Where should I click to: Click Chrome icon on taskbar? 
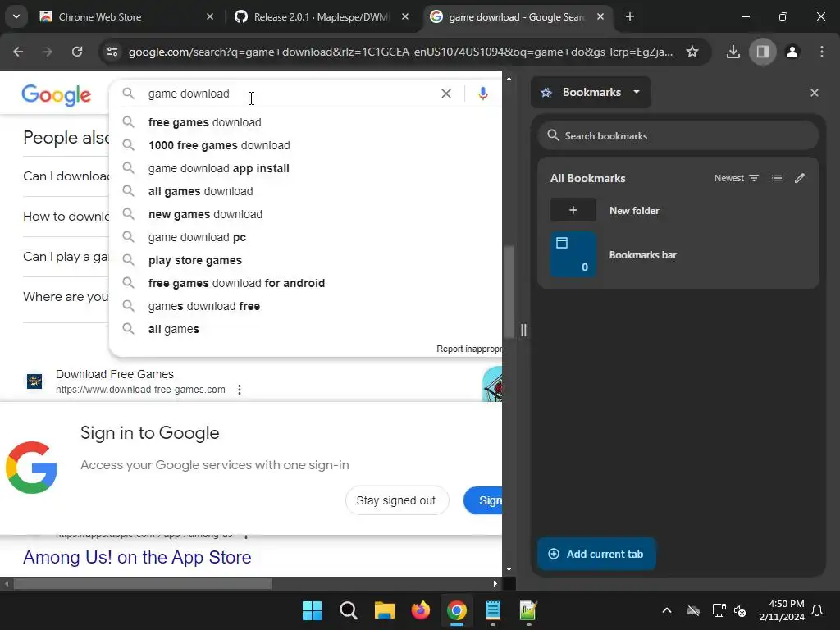(x=456, y=610)
